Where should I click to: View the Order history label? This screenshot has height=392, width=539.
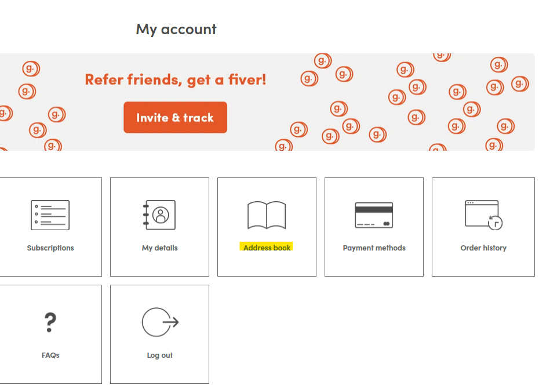[x=483, y=248]
